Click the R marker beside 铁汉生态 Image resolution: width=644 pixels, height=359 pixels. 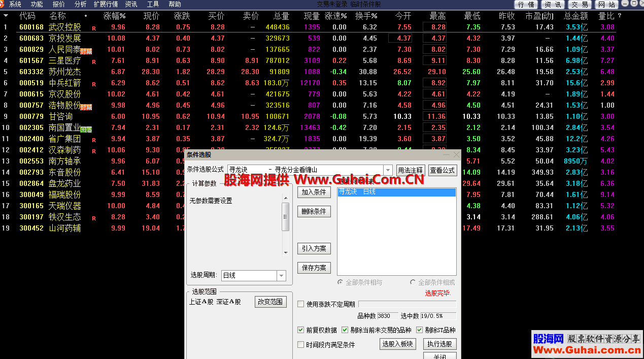pos(94,218)
